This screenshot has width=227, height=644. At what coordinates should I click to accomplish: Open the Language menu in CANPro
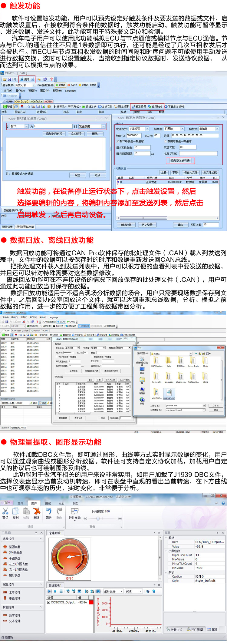pyautogui.click(x=70, y=91)
